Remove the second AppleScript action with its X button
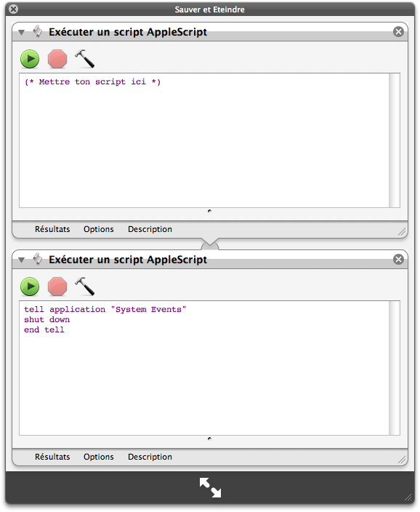420x512 pixels. (x=398, y=259)
